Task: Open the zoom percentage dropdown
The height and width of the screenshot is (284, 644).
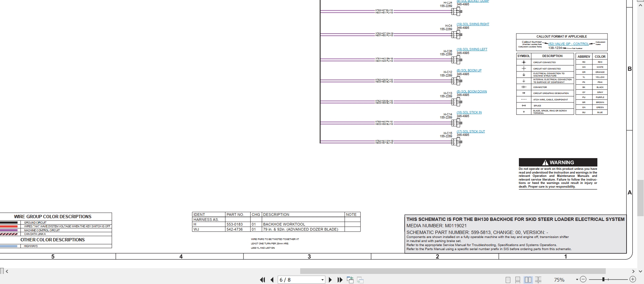Action: click(577, 280)
